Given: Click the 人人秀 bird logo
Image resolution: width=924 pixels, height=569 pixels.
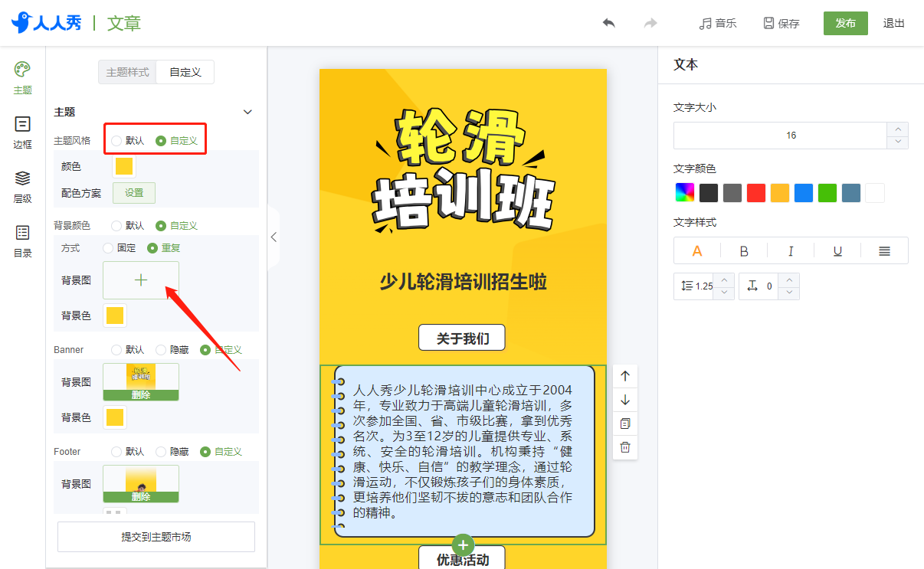Looking at the screenshot, I should [46, 23].
